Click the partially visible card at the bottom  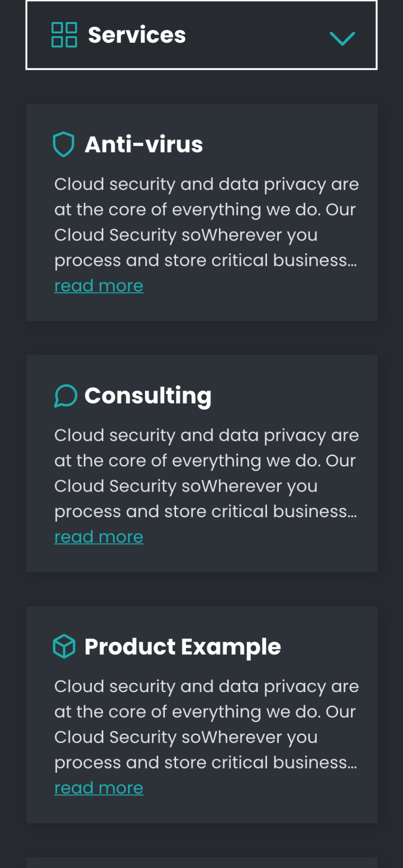[x=202, y=863]
